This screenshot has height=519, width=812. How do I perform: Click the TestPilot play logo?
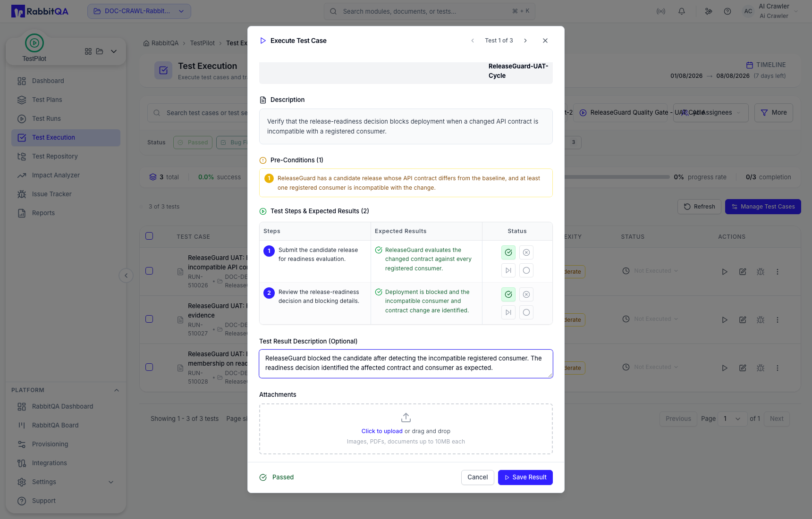(34, 43)
